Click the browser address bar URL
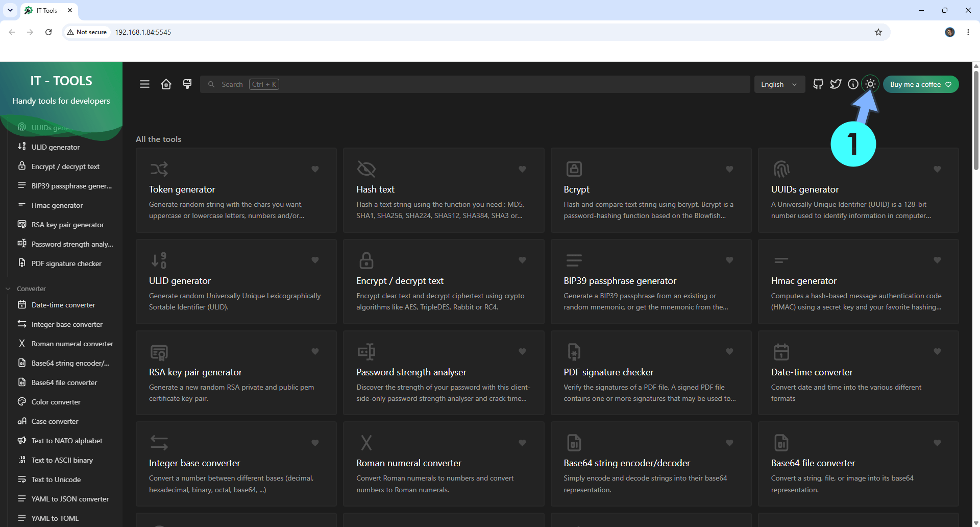980x527 pixels. click(143, 32)
